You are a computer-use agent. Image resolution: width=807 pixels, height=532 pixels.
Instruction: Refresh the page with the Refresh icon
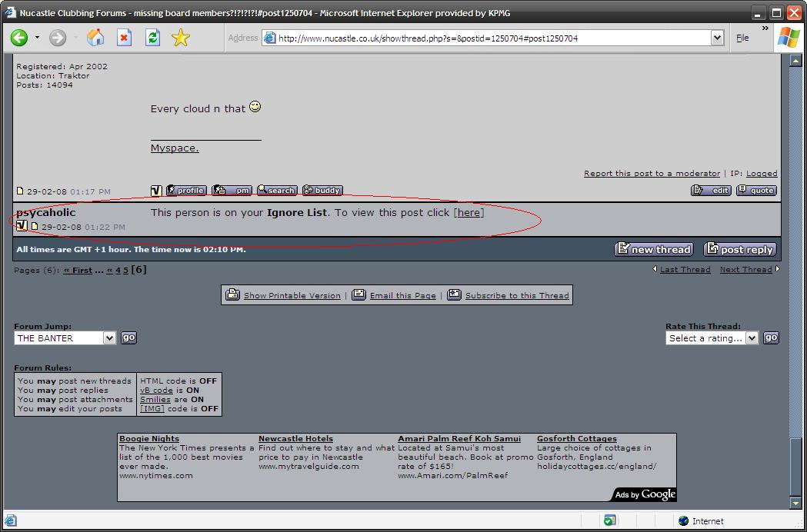click(152, 38)
